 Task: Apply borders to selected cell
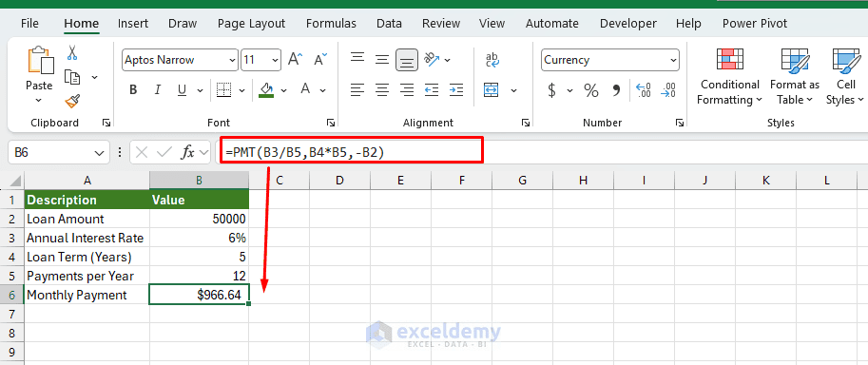223,90
